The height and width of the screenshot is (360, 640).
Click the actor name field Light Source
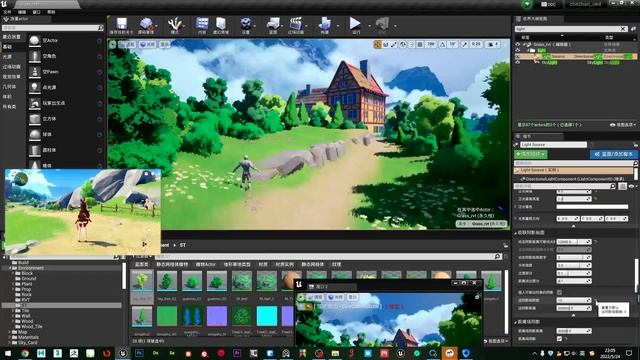[x=553, y=145]
